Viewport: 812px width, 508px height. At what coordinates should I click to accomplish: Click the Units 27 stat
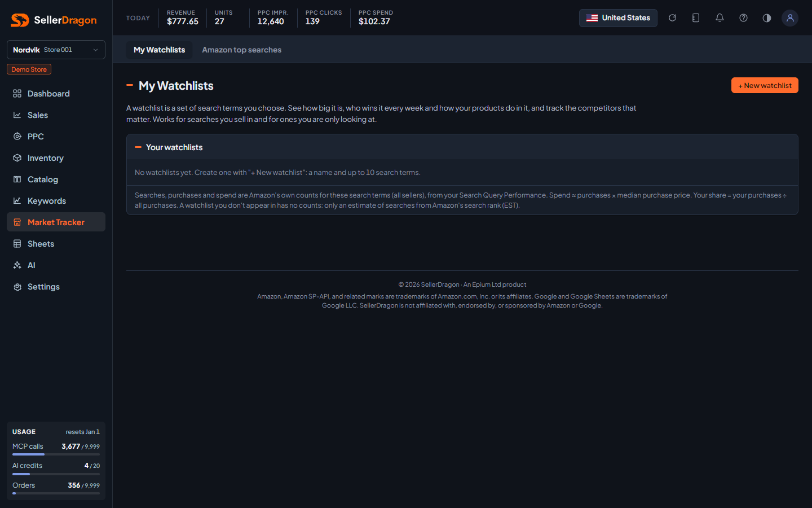pyautogui.click(x=223, y=17)
